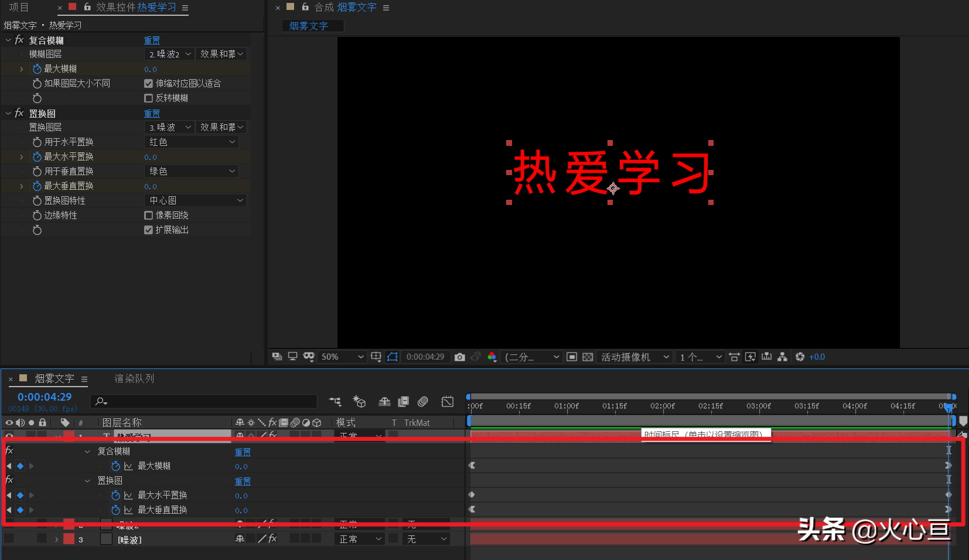
Task: Uncheck 扩展输出 checkbox
Action: 148,230
